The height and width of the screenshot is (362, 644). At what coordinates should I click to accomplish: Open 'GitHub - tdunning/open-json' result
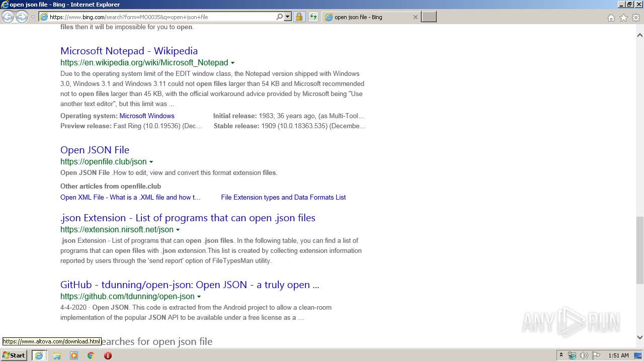tap(190, 285)
